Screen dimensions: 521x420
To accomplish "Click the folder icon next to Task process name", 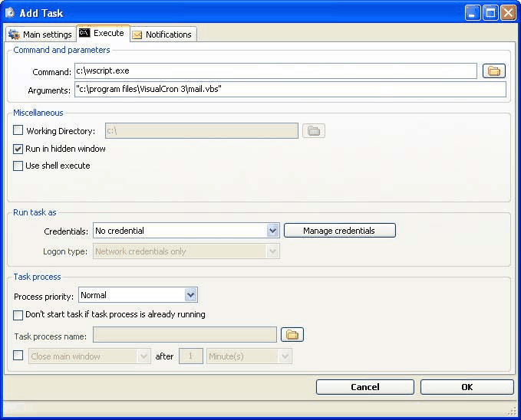I will coord(292,335).
